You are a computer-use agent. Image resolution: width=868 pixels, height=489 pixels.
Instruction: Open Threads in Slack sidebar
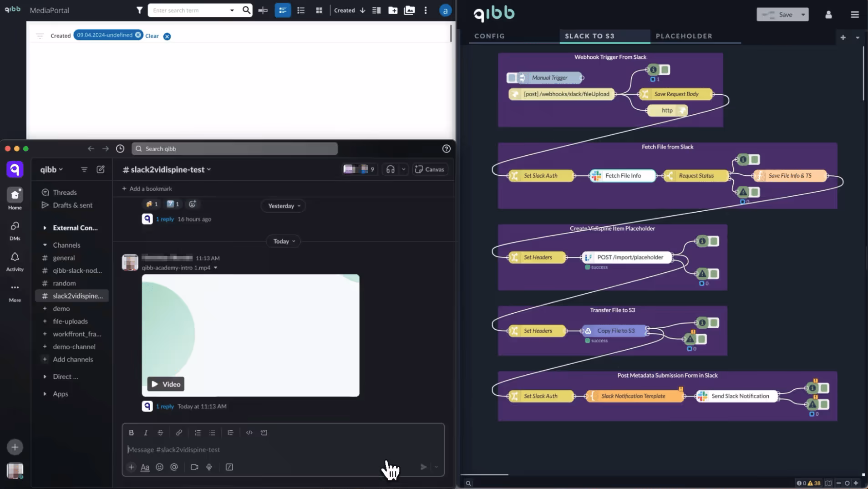click(65, 192)
